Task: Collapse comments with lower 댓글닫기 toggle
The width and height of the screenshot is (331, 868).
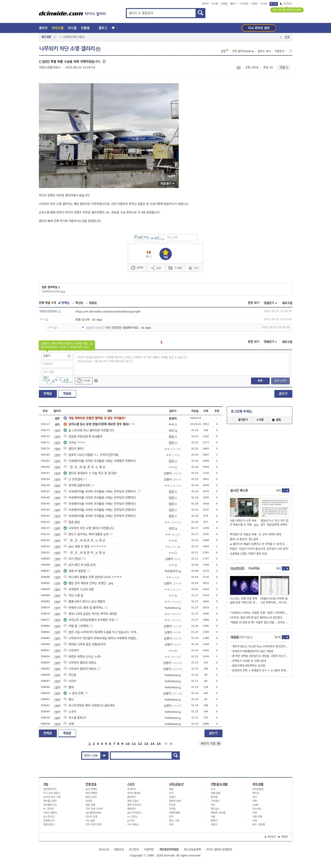Action: (x=270, y=342)
